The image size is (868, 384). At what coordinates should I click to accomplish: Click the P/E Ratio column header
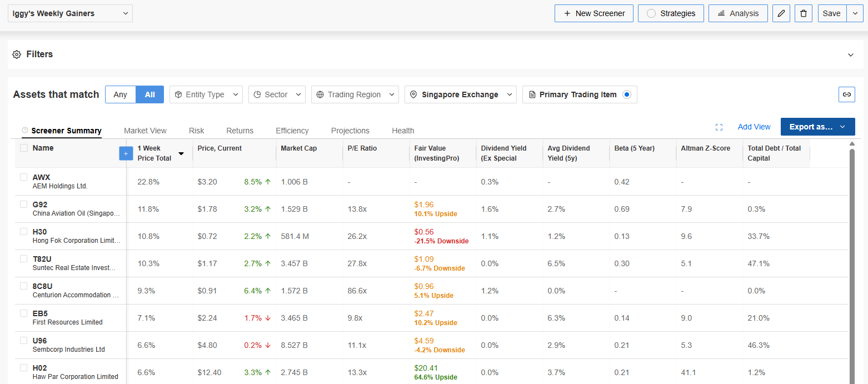(x=362, y=148)
